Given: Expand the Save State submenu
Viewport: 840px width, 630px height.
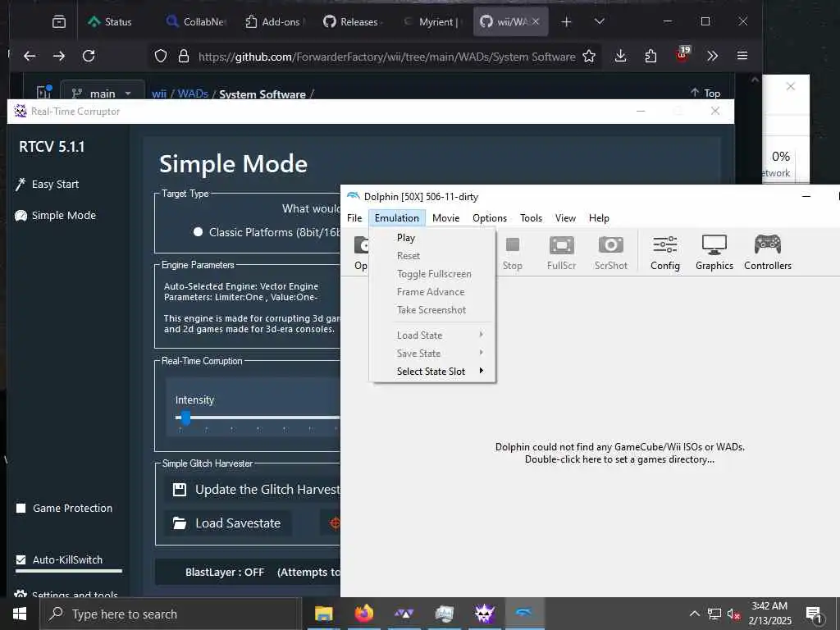Looking at the screenshot, I should point(433,354).
